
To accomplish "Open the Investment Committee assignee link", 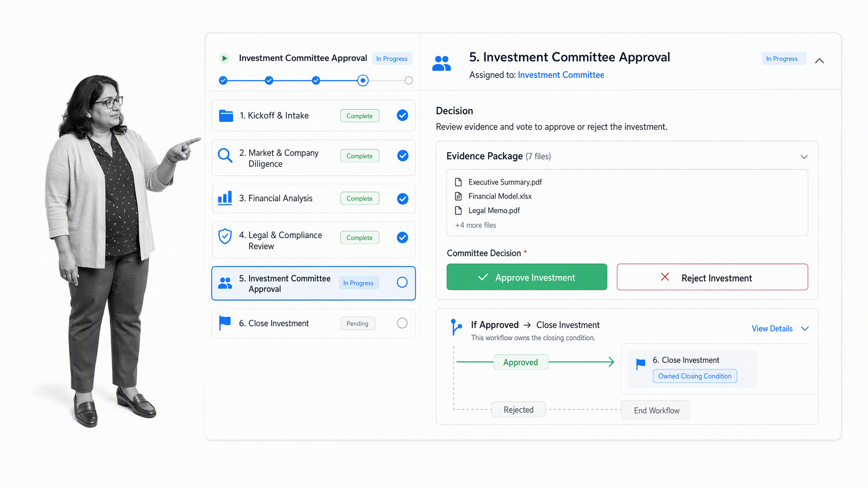I will pyautogui.click(x=561, y=75).
